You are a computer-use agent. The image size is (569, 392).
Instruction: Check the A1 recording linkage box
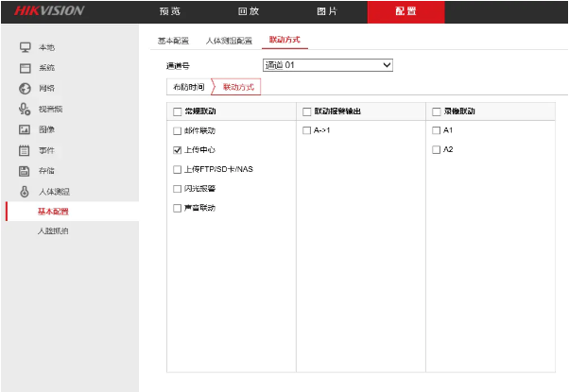(x=436, y=130)
